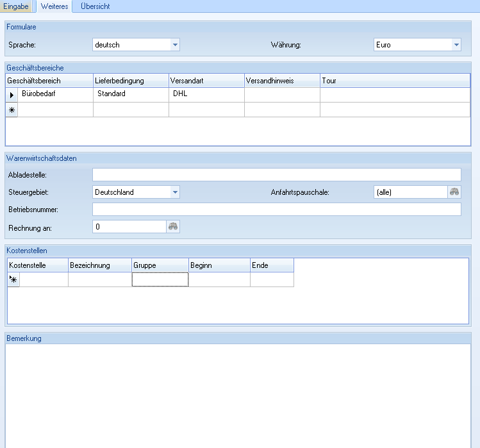This screenshot has height=448, width=480.
Task: Click the Gruppe cell in Kostenstellen
Action: [160, 279]
